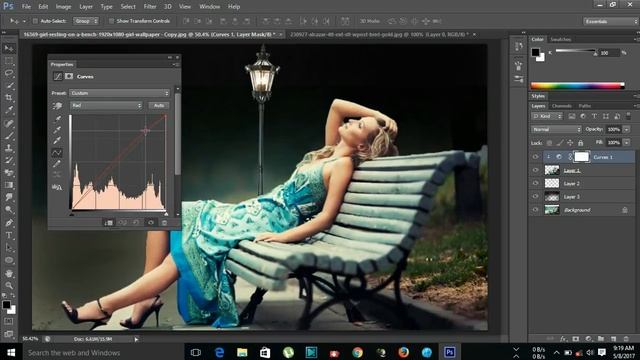Select the Pen tool in toolbox

tap(9, 222)
